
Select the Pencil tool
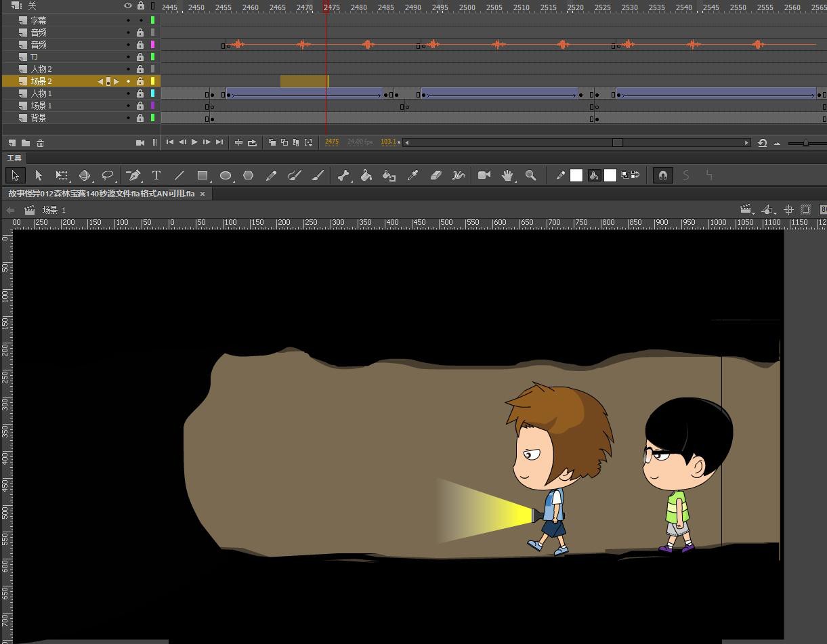272,175
